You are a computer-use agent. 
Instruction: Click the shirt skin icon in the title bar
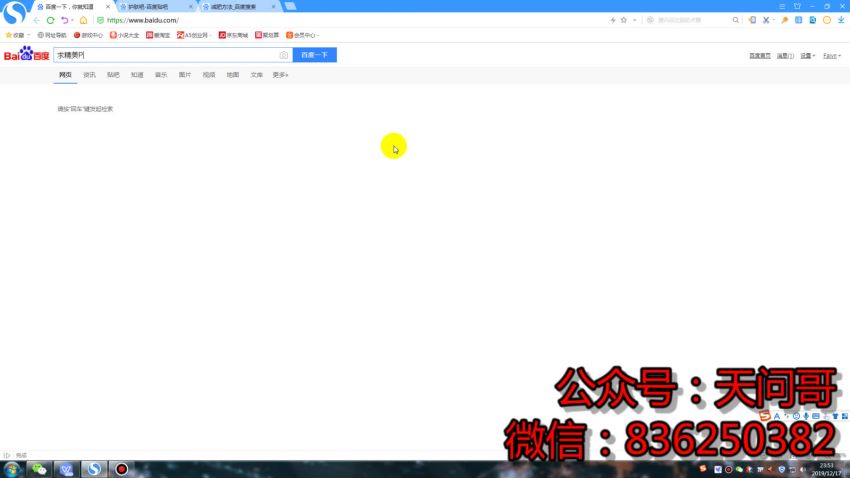tap(797, 6)
